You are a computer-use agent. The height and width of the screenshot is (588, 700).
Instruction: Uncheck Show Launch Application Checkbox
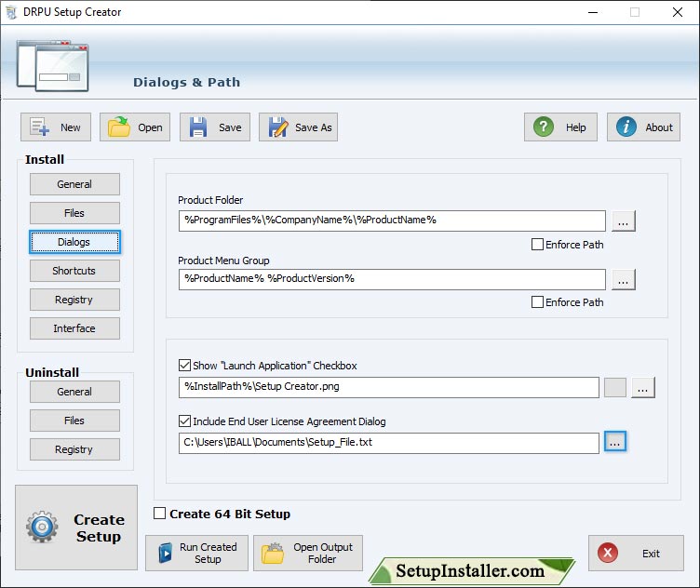(184, 366)
